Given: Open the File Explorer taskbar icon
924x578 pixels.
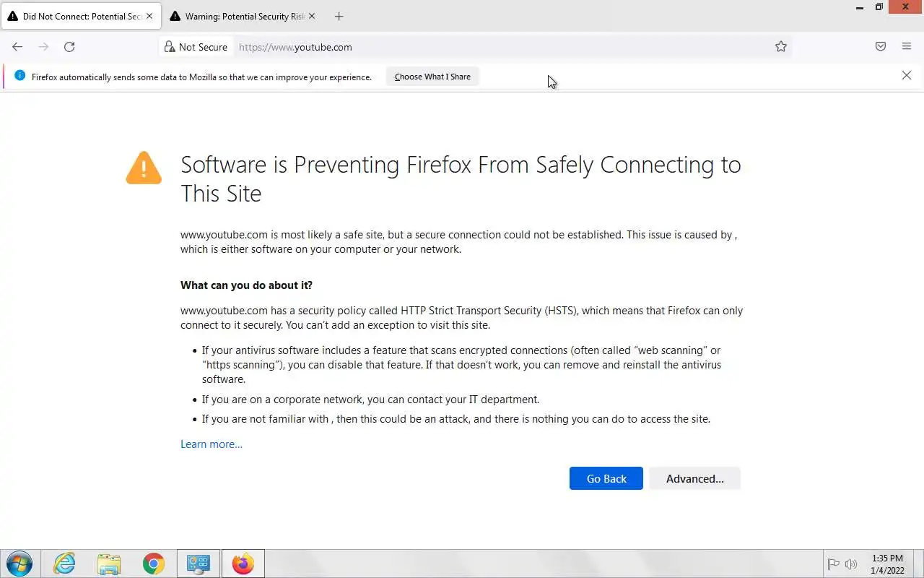Looking at the screenshot, I should pyautogui.click(x=109, y=564).
